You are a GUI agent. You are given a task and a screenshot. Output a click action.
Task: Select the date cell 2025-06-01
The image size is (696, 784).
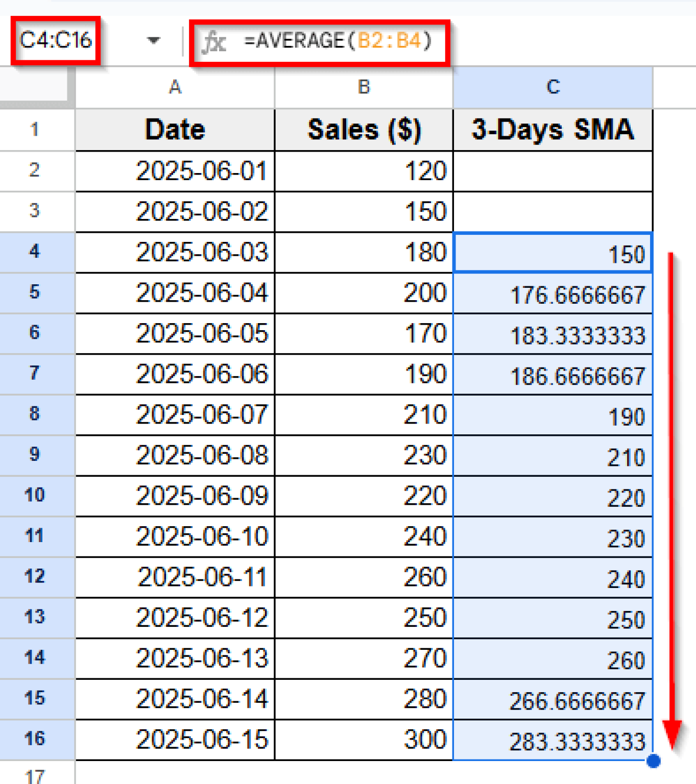coord(175,171)
